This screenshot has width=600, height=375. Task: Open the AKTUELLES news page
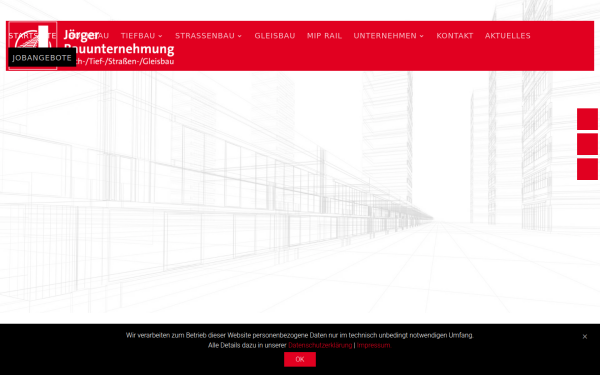507,36
